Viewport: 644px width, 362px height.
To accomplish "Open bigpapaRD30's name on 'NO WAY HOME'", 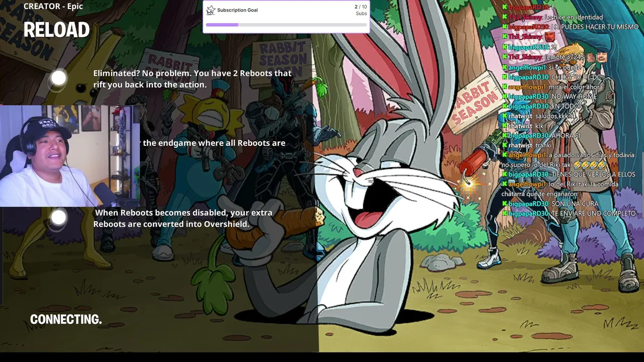I will coord(528,97).
